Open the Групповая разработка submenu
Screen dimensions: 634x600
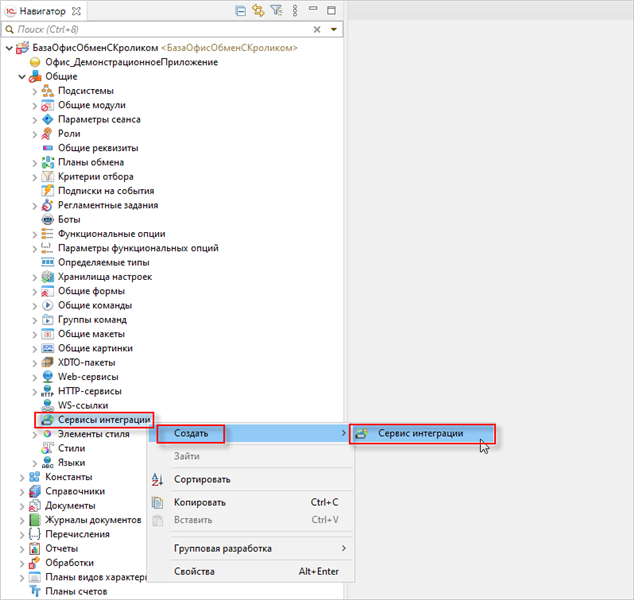point(222,548)
